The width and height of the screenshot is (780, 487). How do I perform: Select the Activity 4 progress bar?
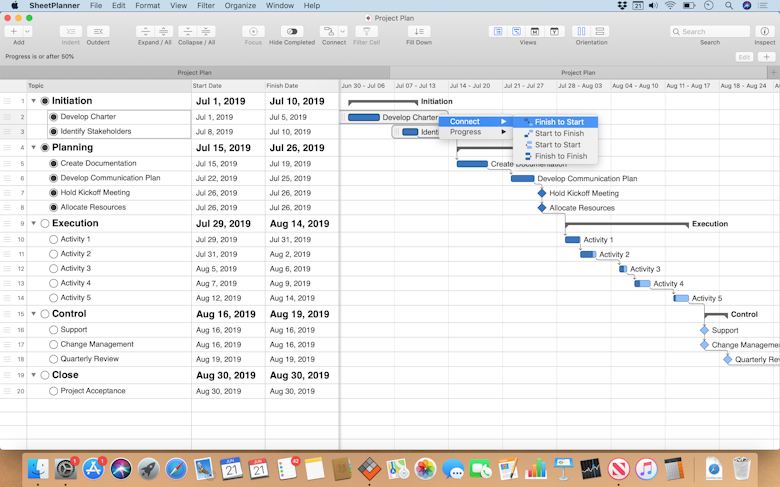pyautogui.click(x=642, y=284)
